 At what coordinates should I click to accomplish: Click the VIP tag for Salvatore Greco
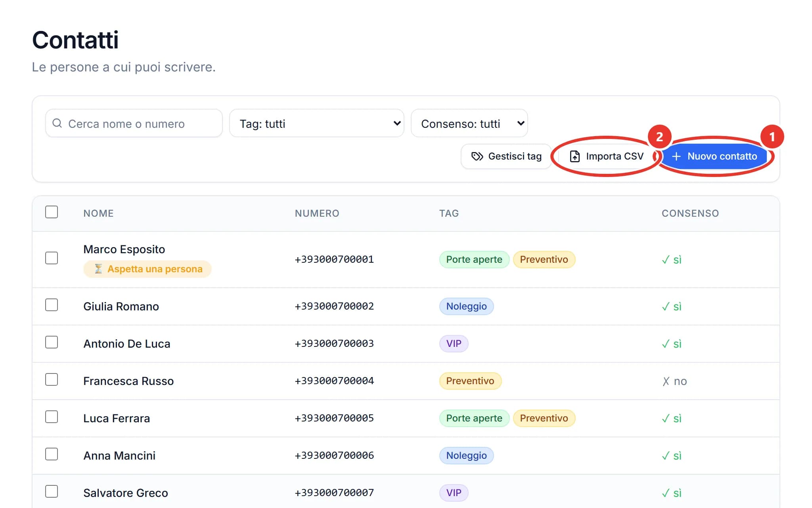[454, 493]
